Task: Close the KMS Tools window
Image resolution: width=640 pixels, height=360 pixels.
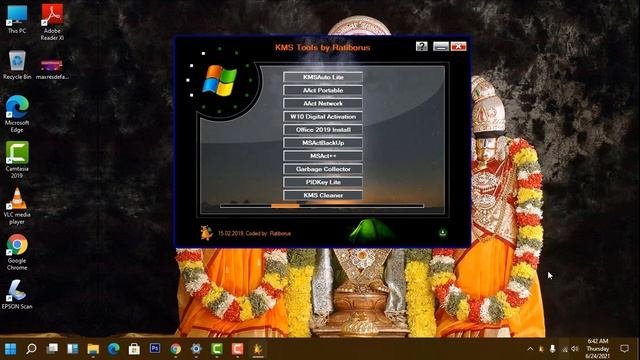Action: 458,46
